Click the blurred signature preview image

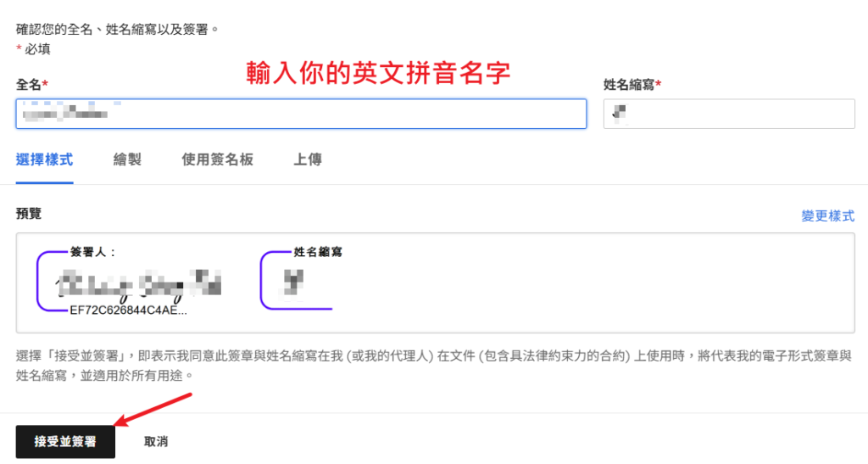139,284
